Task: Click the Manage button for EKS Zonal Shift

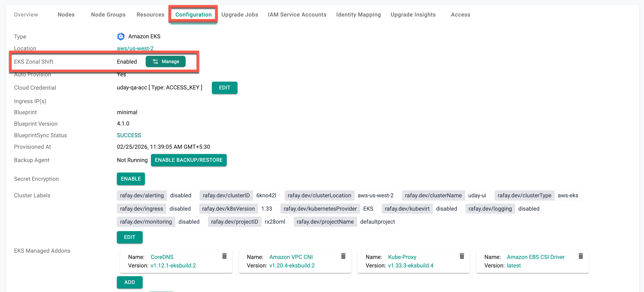Action: (x=166, y=62)
